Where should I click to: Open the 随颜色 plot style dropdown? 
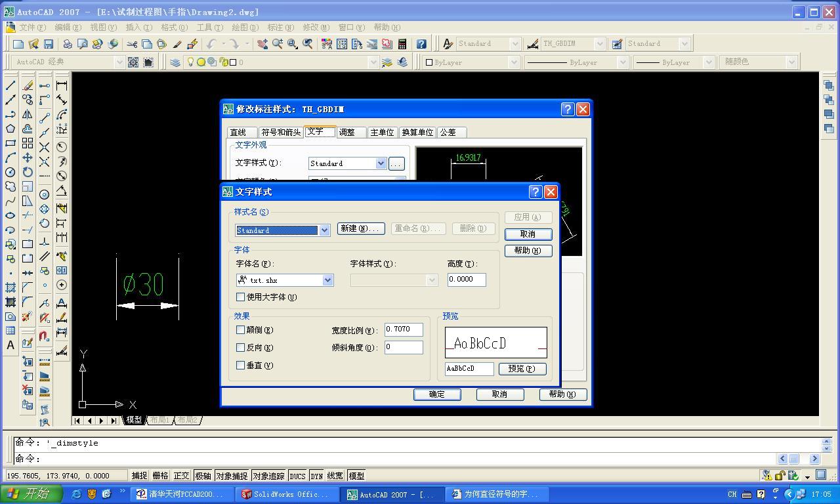click(791, 62)
